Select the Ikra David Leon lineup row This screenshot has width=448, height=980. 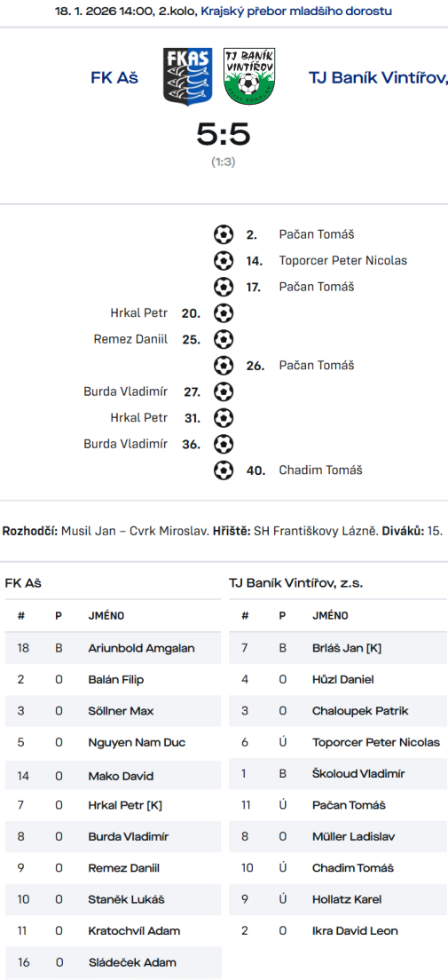click(x=338, y=930)
